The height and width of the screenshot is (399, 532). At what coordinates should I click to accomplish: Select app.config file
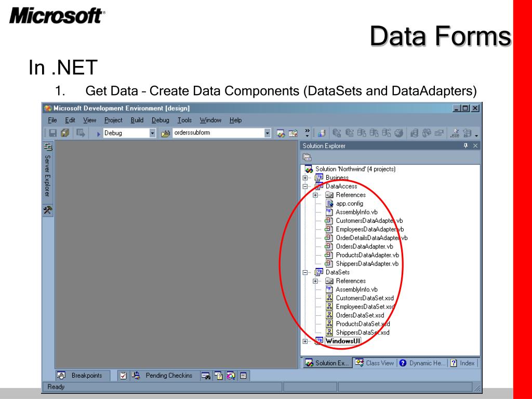[350, 204]
